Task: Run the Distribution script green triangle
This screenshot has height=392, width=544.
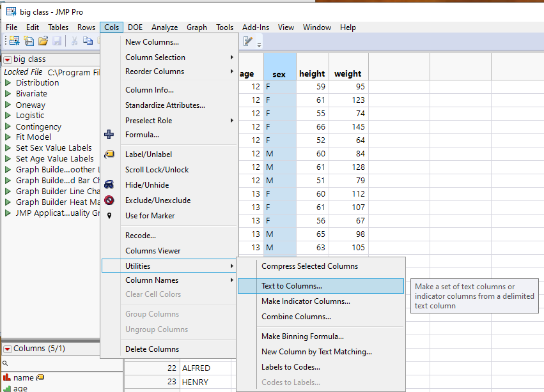Action: point(8,82)
